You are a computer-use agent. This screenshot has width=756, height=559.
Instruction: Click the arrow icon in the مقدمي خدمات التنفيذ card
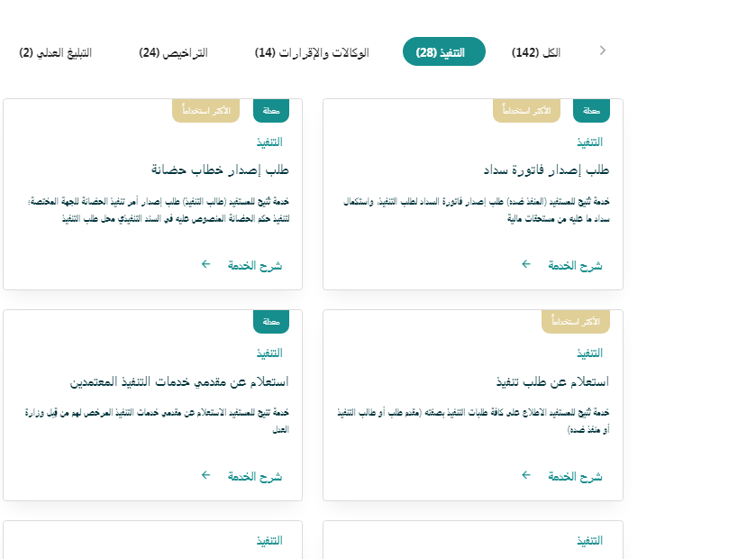point(205,474)
